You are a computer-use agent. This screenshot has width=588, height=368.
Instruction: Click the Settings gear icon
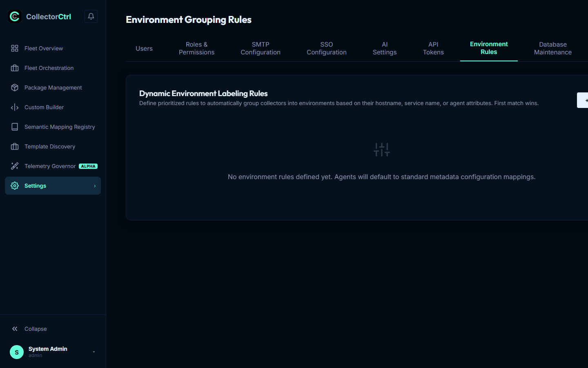[x=15, y=186]
